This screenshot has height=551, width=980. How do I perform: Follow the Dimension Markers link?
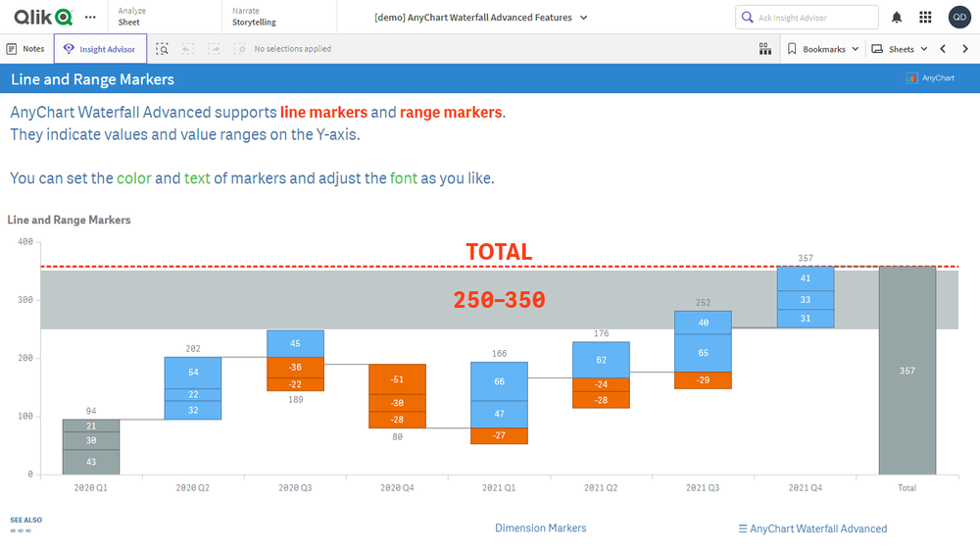540,527
